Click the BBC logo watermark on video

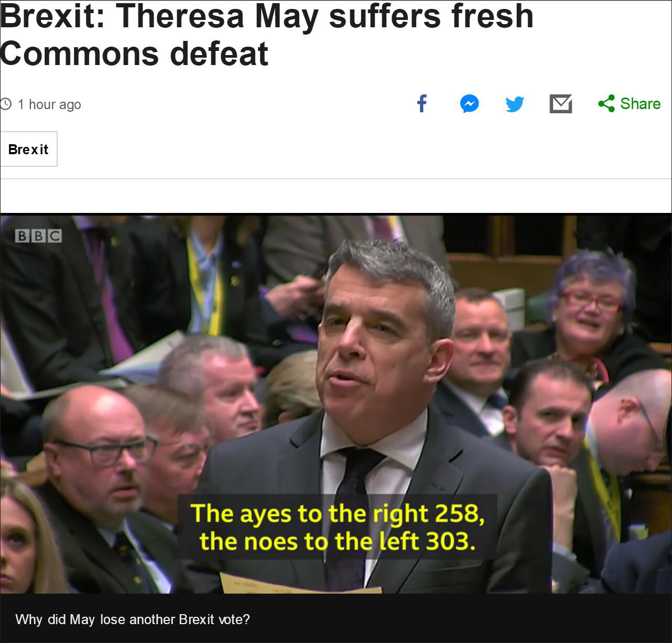[x=38, y=236]
